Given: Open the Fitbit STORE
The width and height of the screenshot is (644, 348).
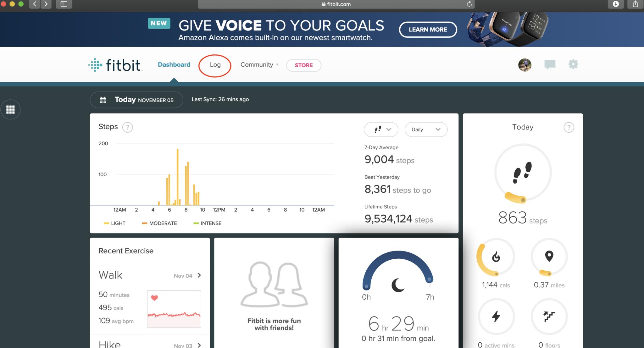Looking at the screenshot, I should (304, 65).
